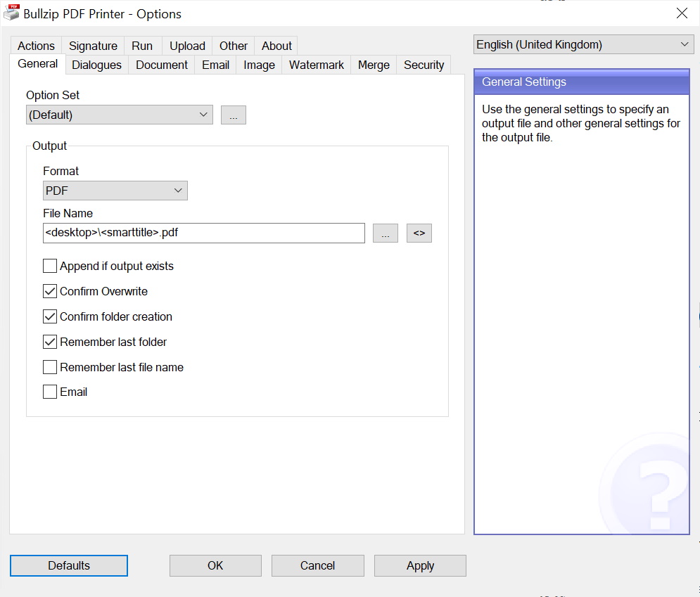This screenshot has height=597, width=700.
Task: Click the file name browse (...) button
Action: tap(386, 233)
